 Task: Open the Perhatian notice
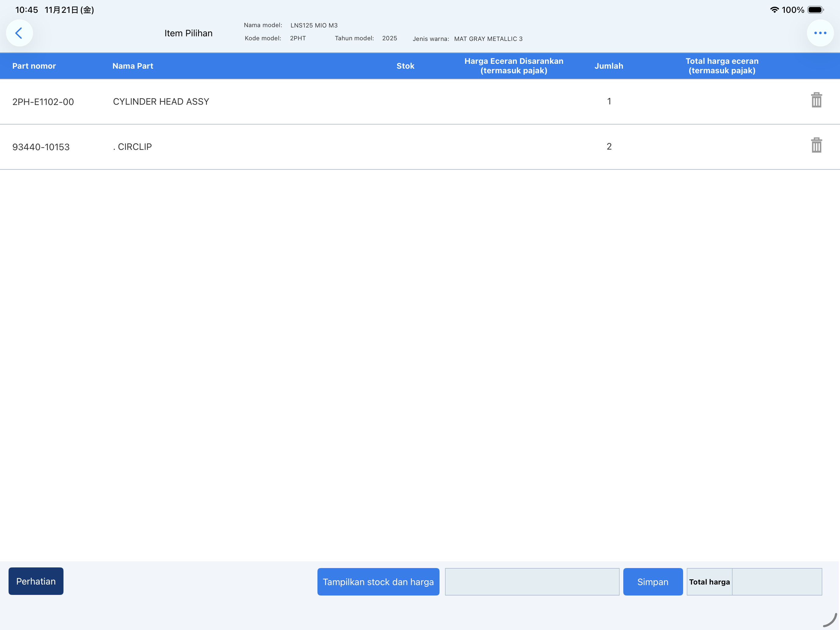(x=36, y=581)
